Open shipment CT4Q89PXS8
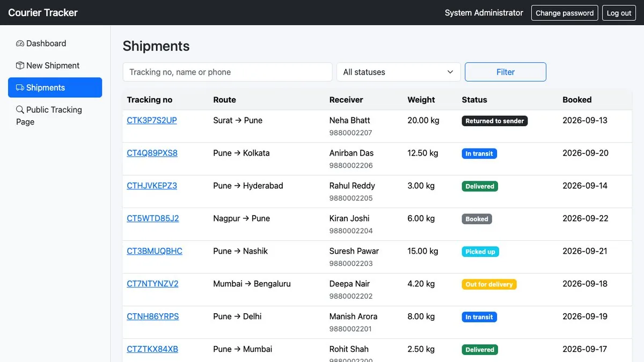Screen dimensions: 644x362 (x=152, y=153)
